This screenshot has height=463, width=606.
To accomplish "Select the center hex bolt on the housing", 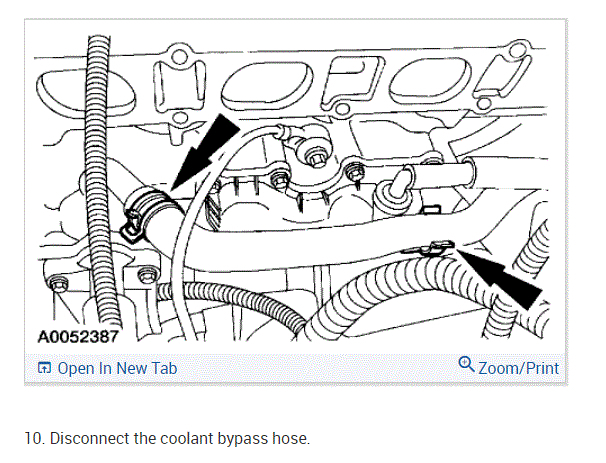I will pyautogui.click(x=315, y=159).
